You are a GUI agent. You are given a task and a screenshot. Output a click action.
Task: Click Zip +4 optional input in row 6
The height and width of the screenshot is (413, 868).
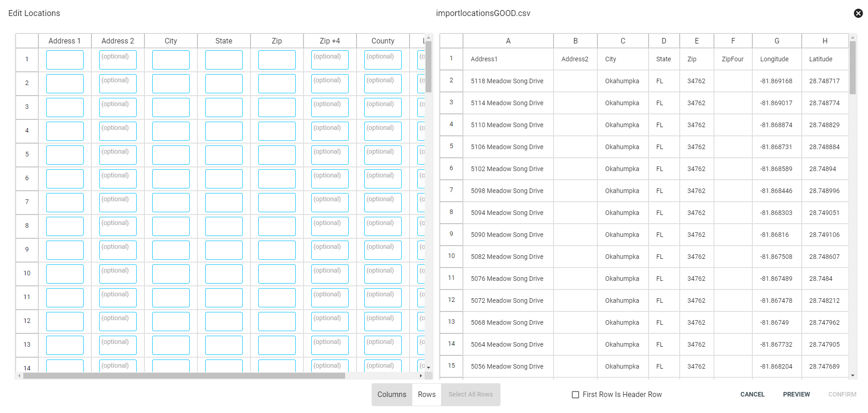(330, 179)
